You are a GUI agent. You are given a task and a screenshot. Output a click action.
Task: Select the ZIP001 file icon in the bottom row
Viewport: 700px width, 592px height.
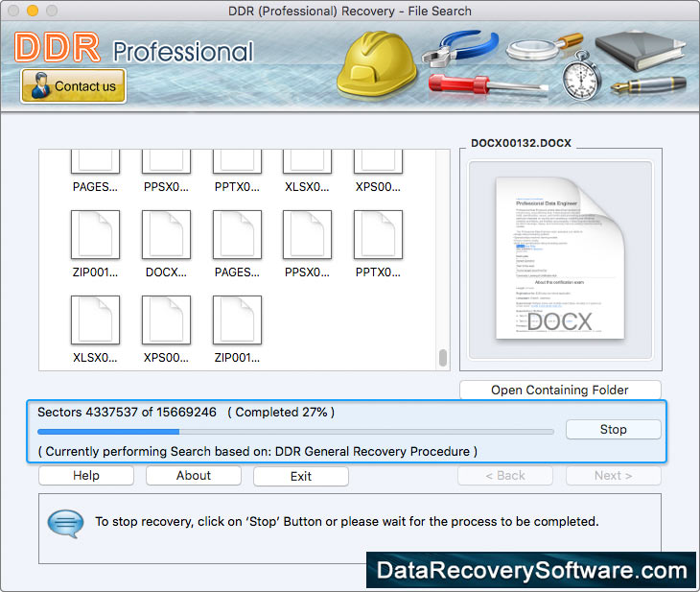pyautogui.click(x=237, y=320)
